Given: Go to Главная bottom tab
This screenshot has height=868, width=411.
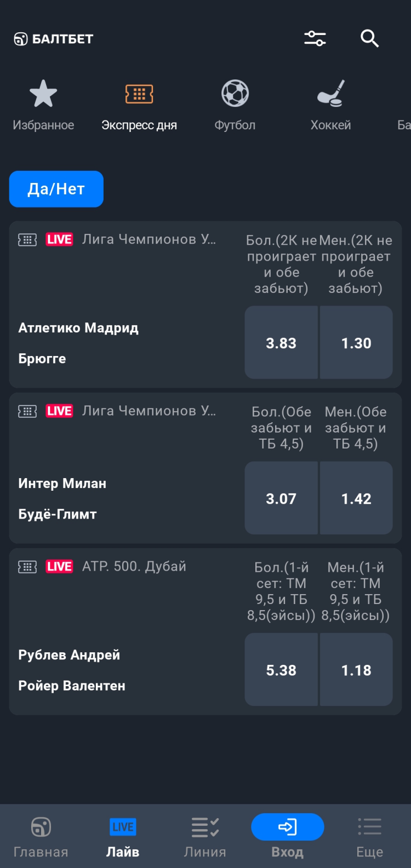Looking at the screenshot, I should pyautogui.click(x=41, y=836).
